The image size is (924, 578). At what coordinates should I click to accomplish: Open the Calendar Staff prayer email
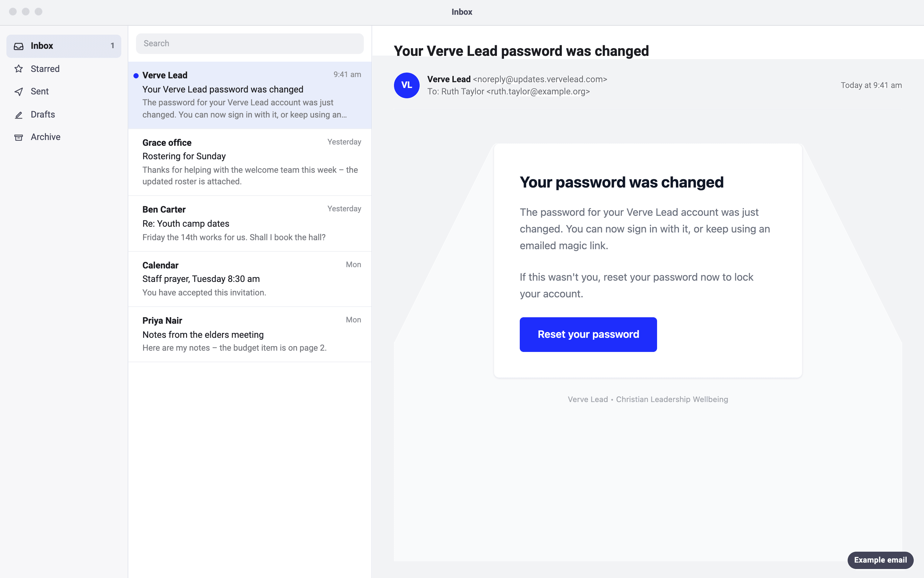[250, 279]
